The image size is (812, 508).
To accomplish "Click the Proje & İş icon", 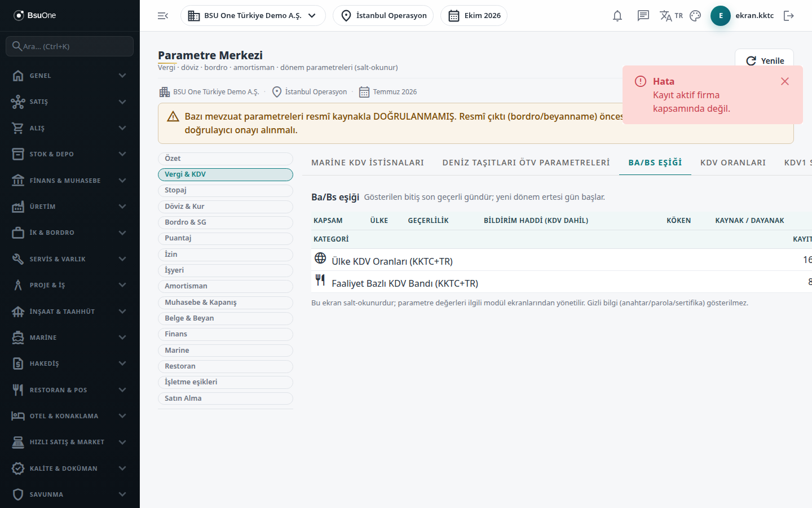I will click(x=18, y=285).
